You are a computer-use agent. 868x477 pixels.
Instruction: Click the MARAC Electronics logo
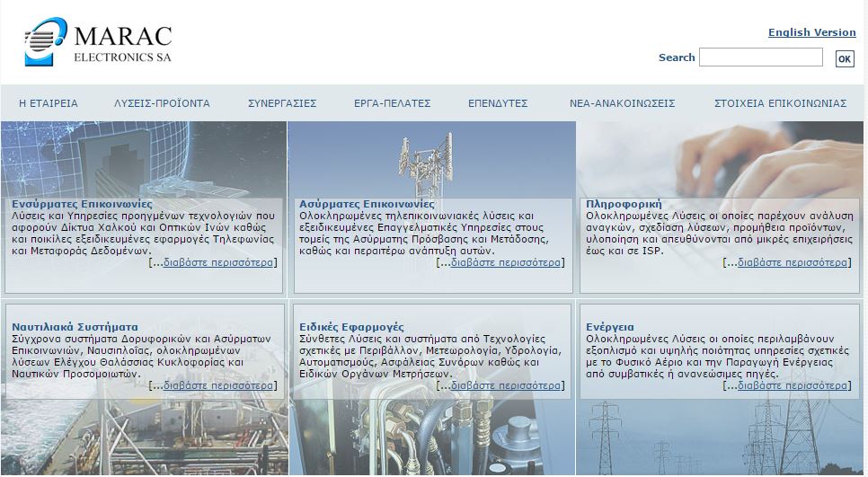[x=97, y=43]
